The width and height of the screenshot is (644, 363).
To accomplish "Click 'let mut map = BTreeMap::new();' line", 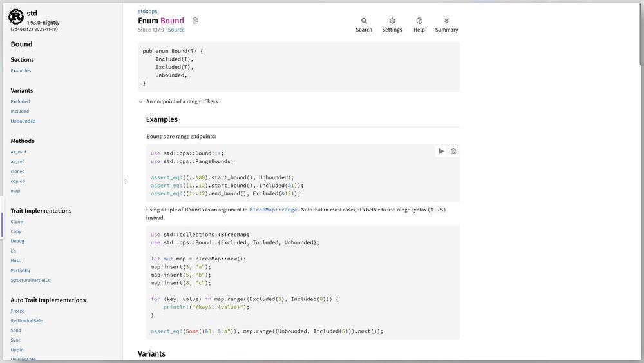I will (198, 259).
